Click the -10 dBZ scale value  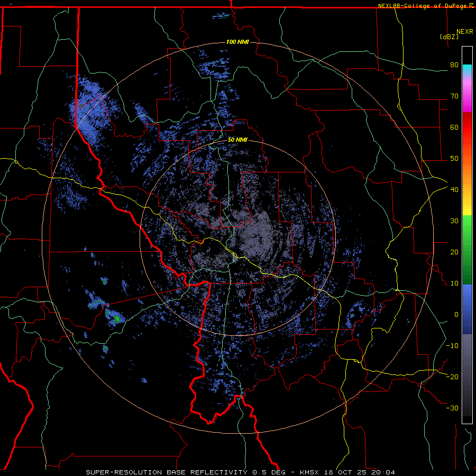click(x=452, y=346)
